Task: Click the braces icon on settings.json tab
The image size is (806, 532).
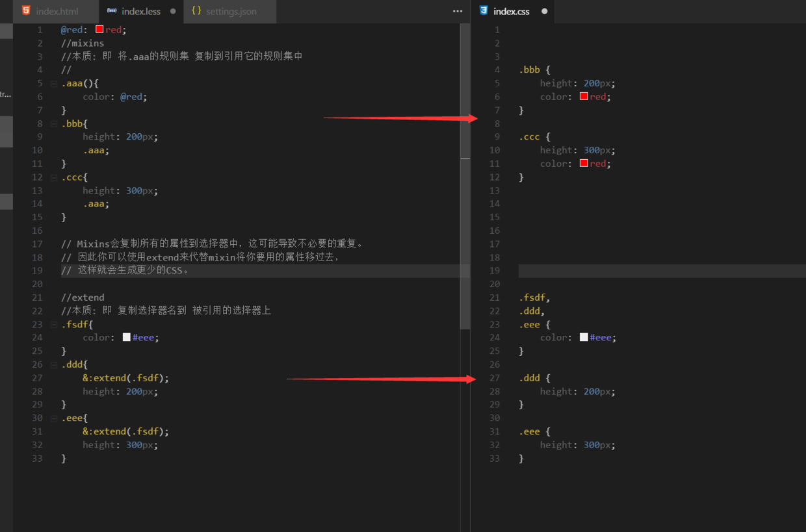Action: [196, 10]
